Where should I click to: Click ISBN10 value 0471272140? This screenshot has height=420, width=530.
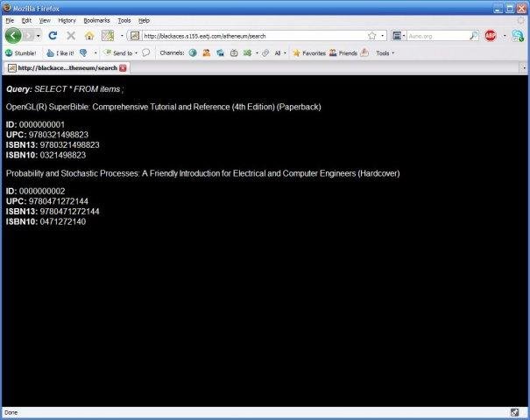point(63,222)
